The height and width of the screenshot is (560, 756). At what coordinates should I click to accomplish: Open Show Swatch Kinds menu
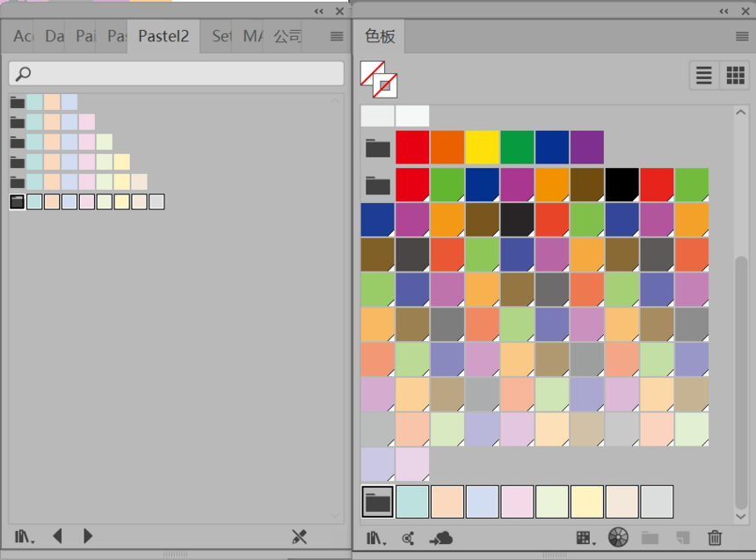pyautogui.click(x=585, y=538)
